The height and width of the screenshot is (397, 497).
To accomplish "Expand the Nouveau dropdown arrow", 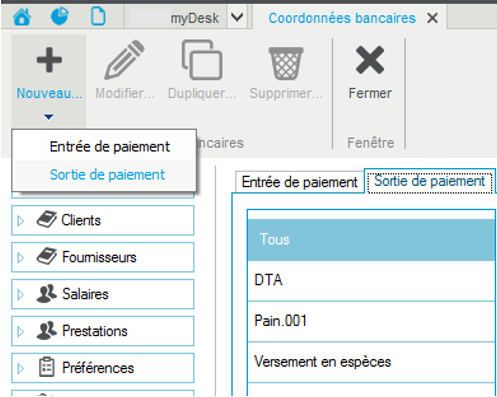I will tap(49, 117).
